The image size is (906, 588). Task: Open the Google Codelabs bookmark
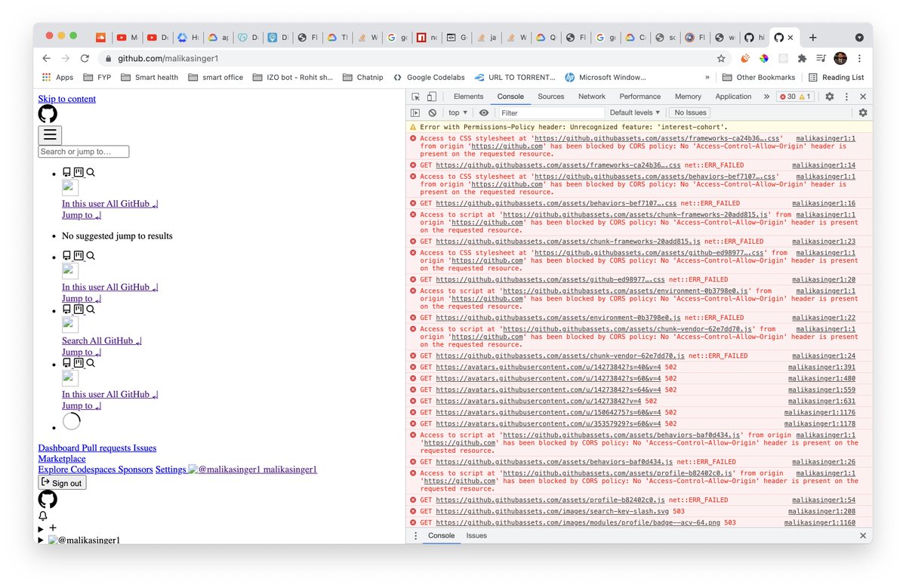pyautogui.click(x=430, y=77)
